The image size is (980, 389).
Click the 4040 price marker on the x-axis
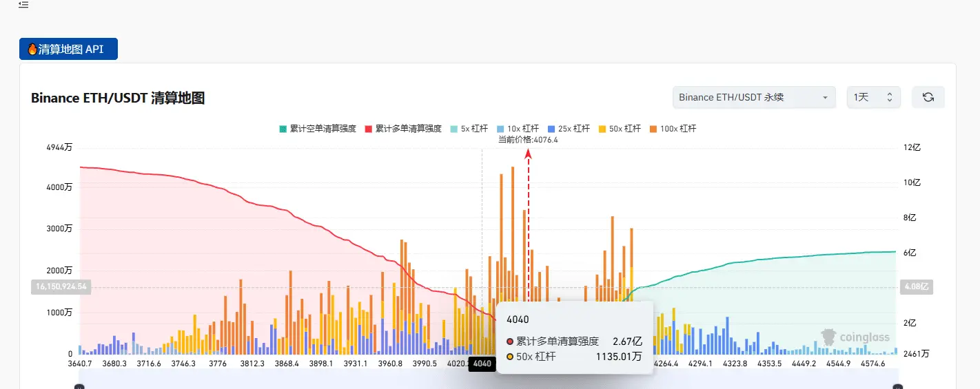pyautogui.click(x=482, y=364)
